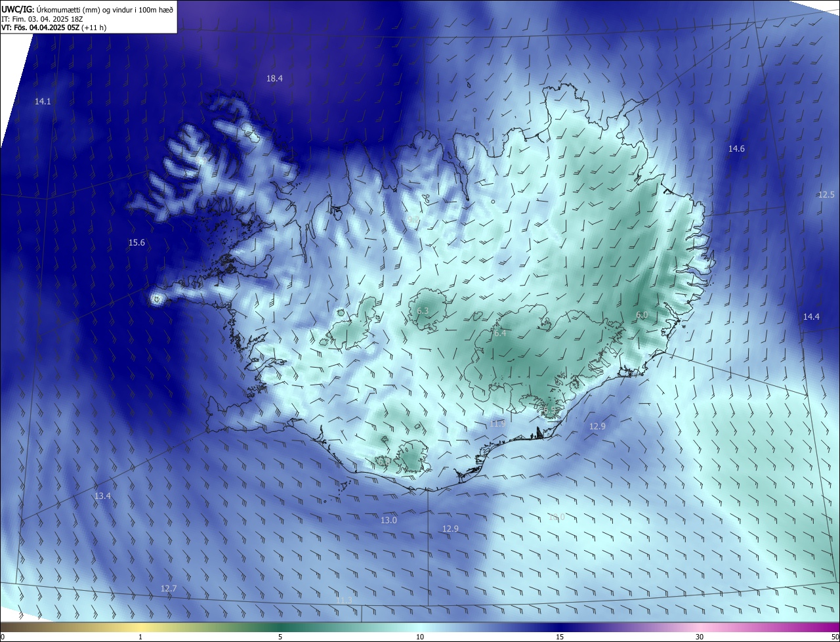
Task: Click the color scale tick label 5
Action: pos(280,637)
